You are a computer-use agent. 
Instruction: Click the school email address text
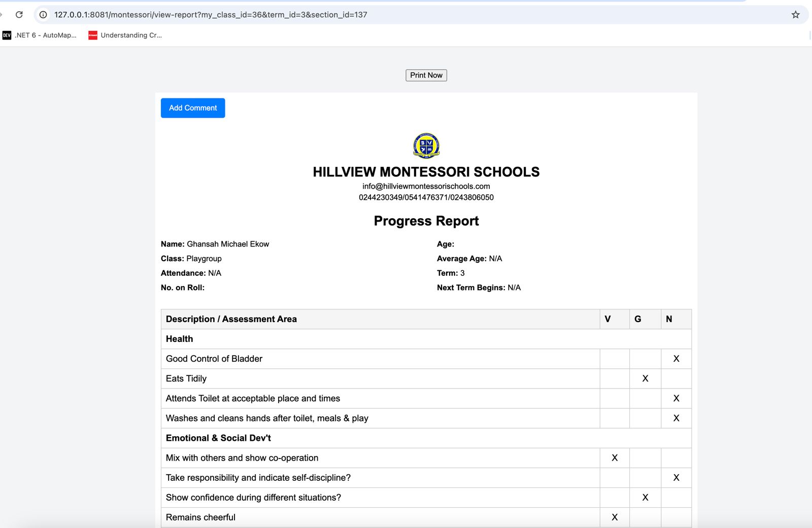(x=426, y=186)
